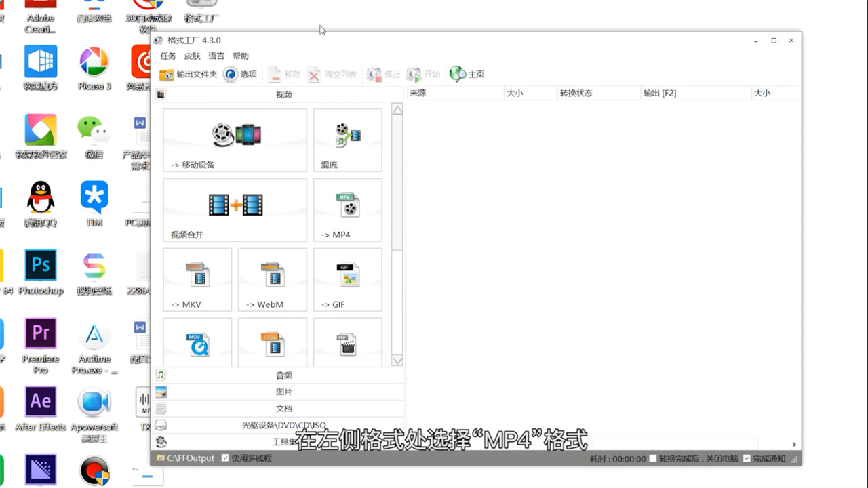Click 清空列表 to clear the list

[332, 75]
